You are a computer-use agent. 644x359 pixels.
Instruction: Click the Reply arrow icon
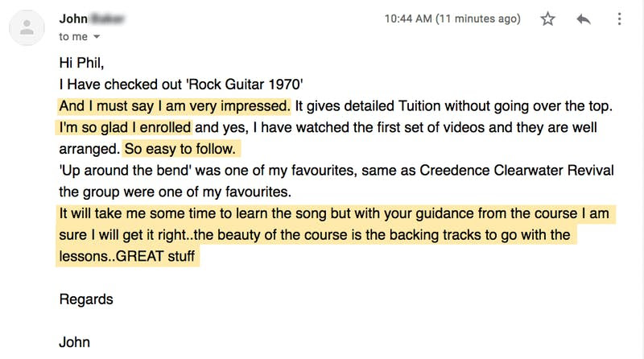(x=583, y=19)
